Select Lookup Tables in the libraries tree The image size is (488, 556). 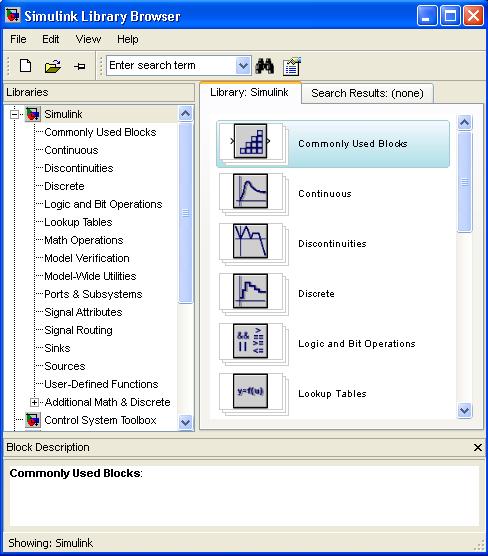pos(78,222)
